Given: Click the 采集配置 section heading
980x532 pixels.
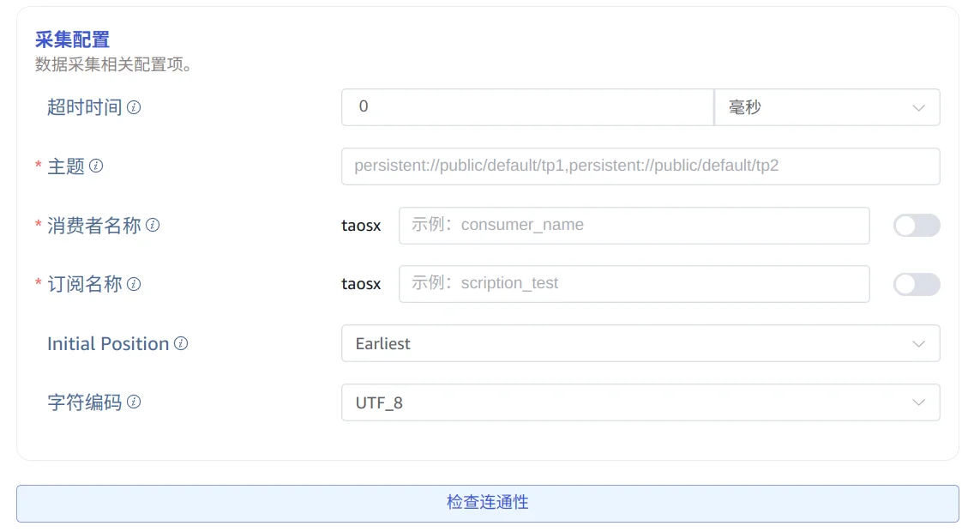Looking at the screenshot, I should [x=73, y=40].
